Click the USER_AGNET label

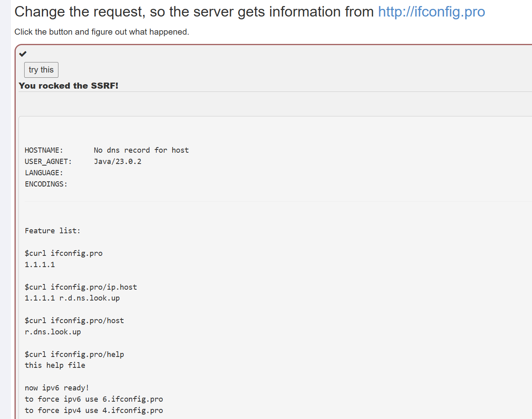point(48,162)
